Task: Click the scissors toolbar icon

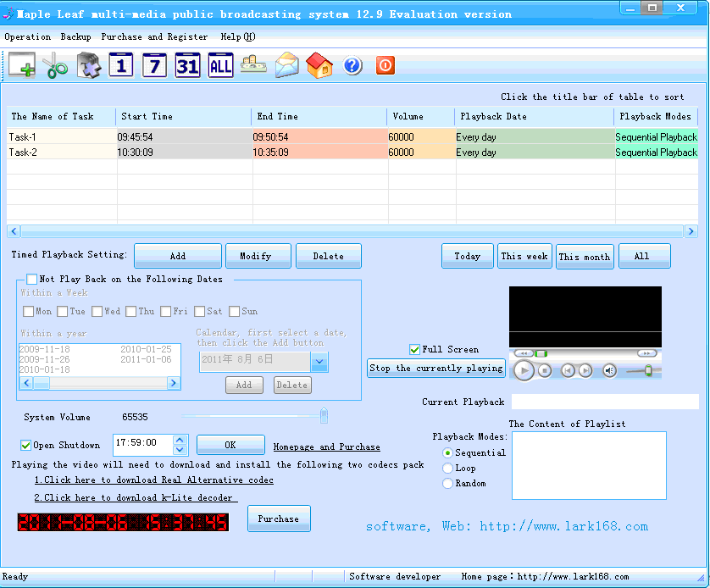Action: (55, 65)
